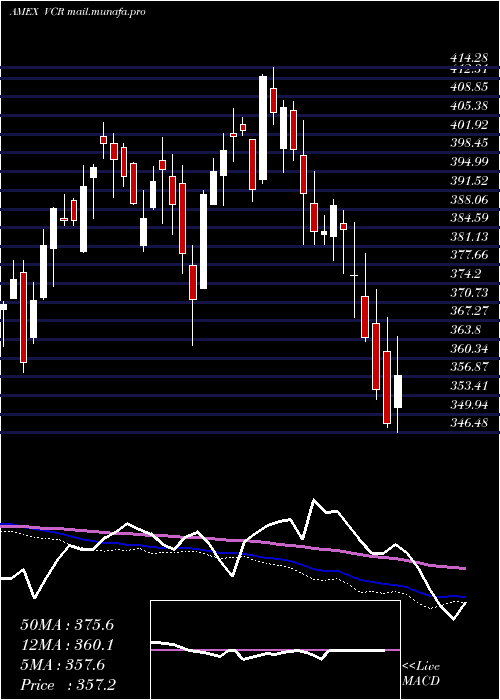Click the AMEX VCR mail.munafa.pro title text
The image size is (500, 700).
77,12
